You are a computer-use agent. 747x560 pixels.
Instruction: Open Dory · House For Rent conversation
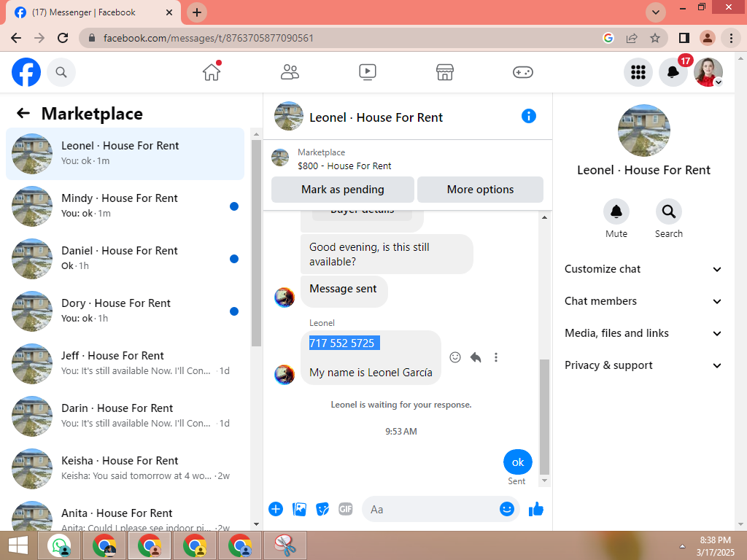pos(125,311)
